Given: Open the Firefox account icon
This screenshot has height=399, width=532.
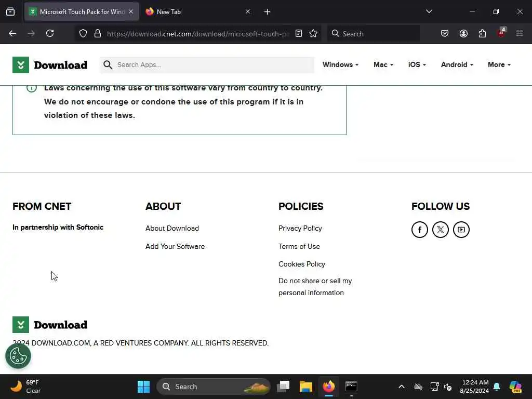Looking at the screenshot, I should (463, 34).
